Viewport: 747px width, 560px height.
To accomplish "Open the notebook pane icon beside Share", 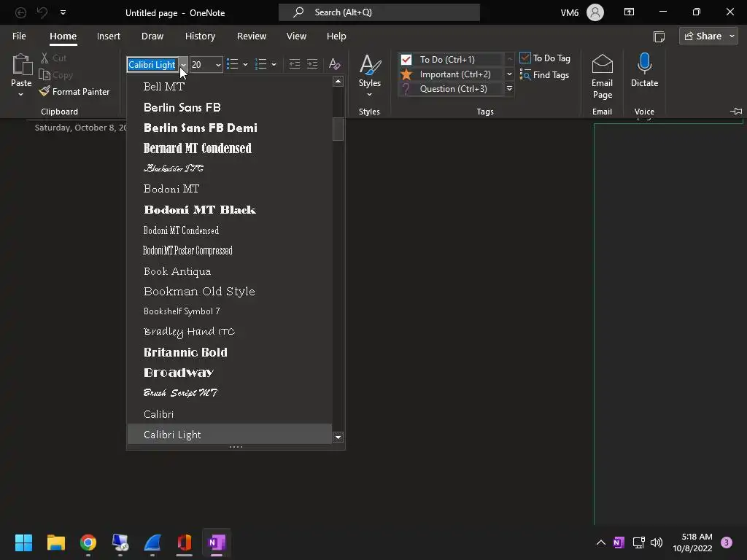I will 659,36.
